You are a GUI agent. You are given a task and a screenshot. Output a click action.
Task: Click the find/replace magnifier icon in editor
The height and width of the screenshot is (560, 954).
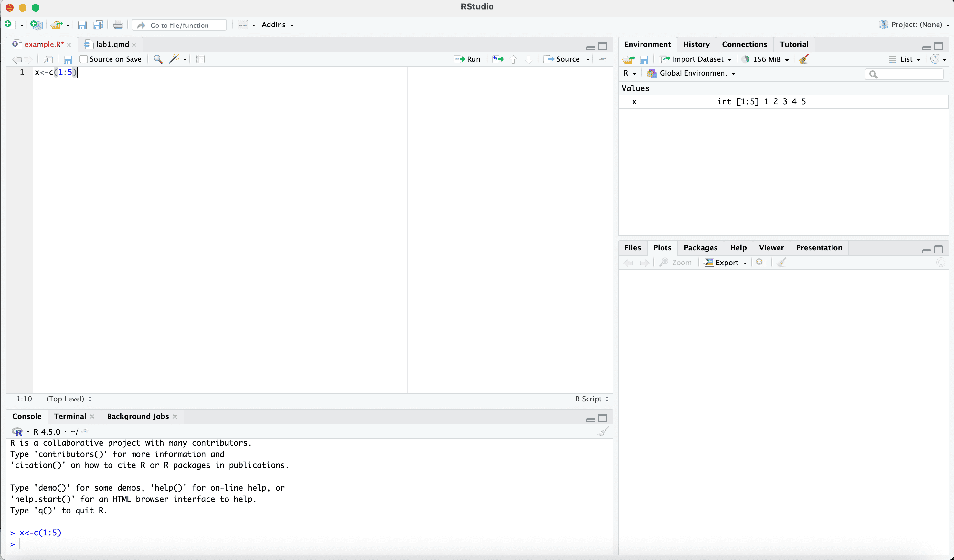(x=158, y=59)
